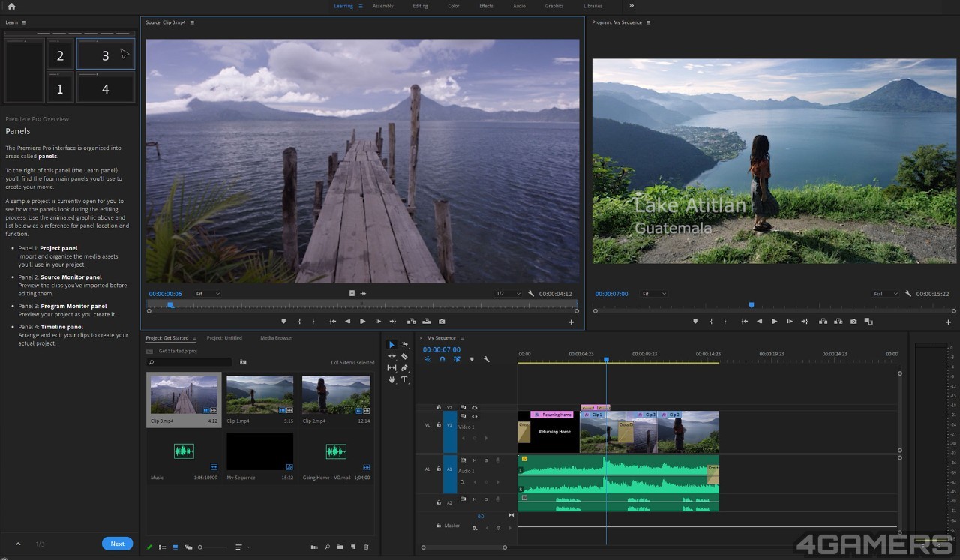
Task: Open My Sequence timeline panel menu
Action: (x=463, y=338)
